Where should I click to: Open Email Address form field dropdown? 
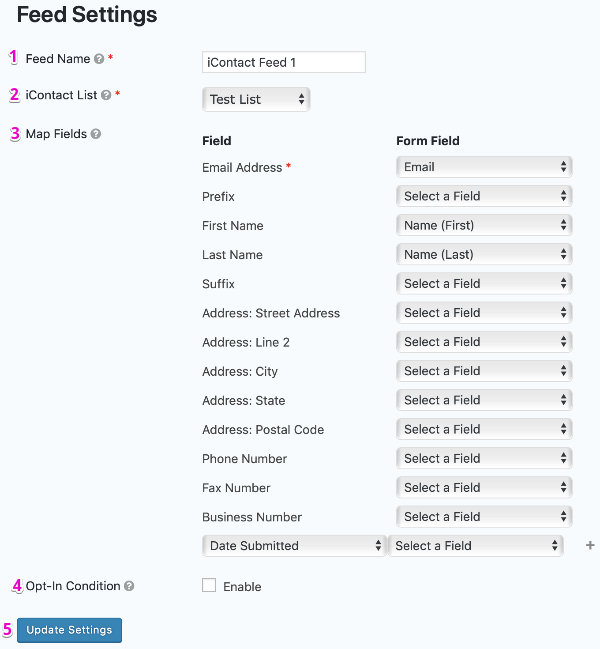coord(484,167)
